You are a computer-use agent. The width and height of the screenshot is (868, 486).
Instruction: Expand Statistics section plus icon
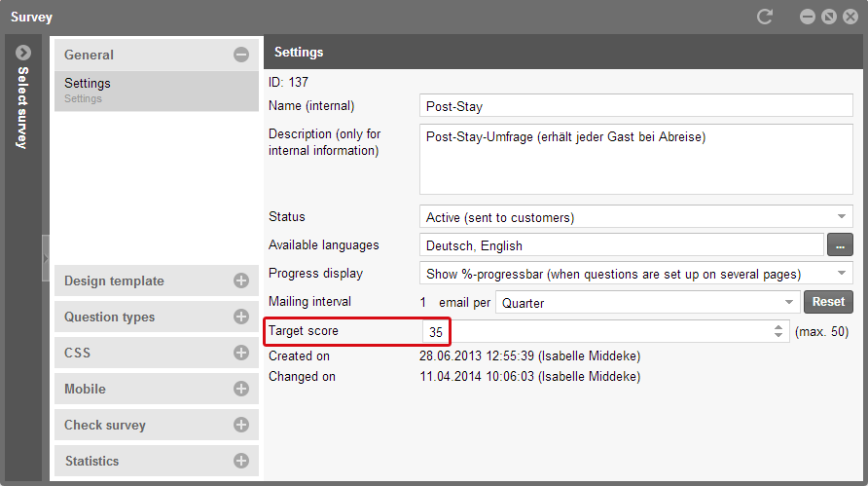[x=240, y=461]
